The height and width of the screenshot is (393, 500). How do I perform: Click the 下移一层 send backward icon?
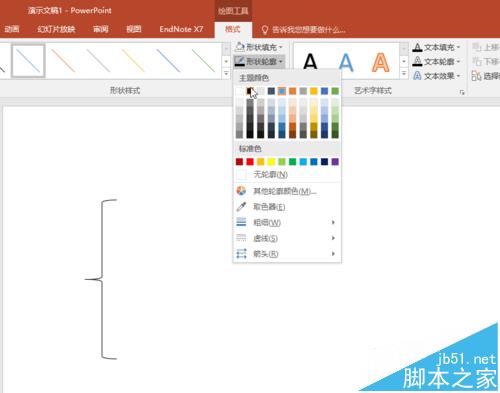(477, 62)
